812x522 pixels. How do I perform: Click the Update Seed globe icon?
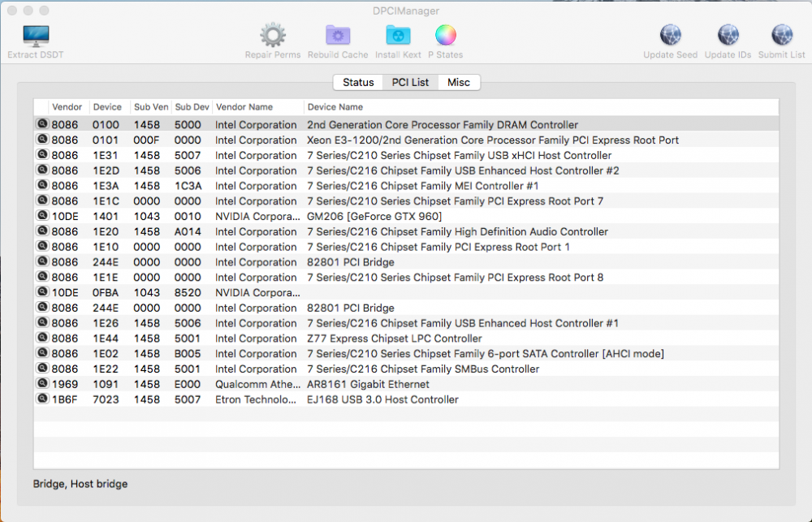(x=670, y=35)
